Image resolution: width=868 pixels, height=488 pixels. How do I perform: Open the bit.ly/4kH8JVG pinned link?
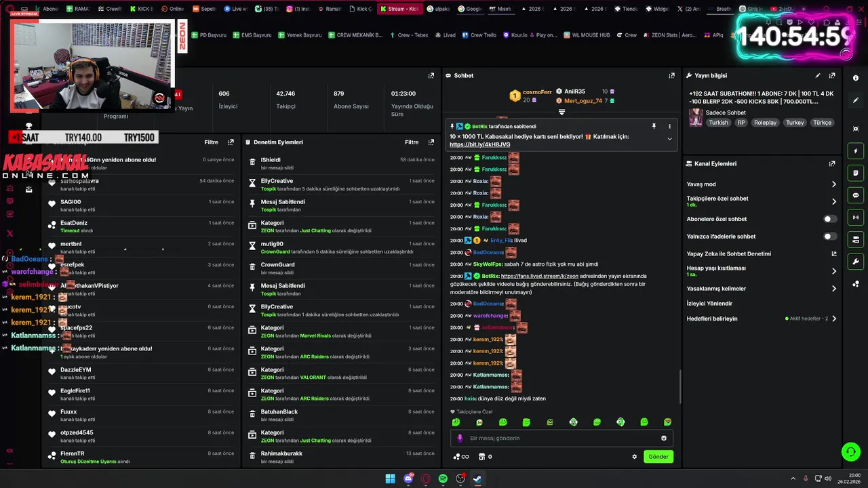click(480, 144)
